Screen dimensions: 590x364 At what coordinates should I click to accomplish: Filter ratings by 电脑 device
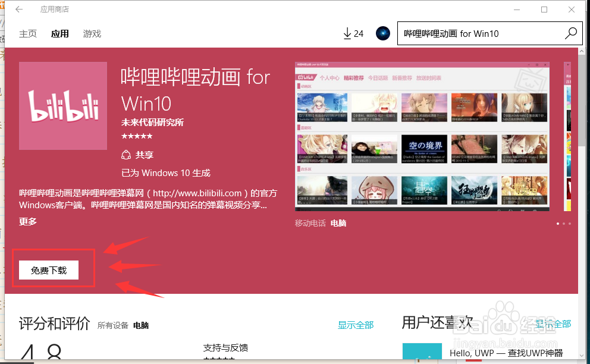(x=140, y=326)
